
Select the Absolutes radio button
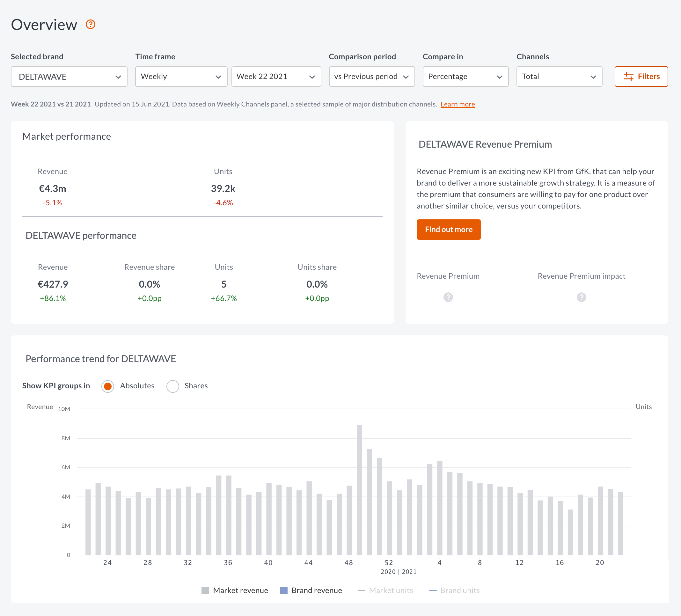tap(108, 386)
